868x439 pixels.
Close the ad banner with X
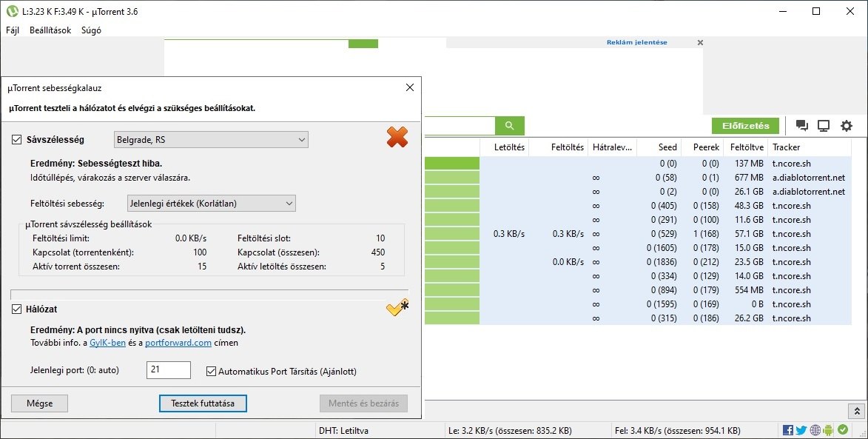point(700,43)
